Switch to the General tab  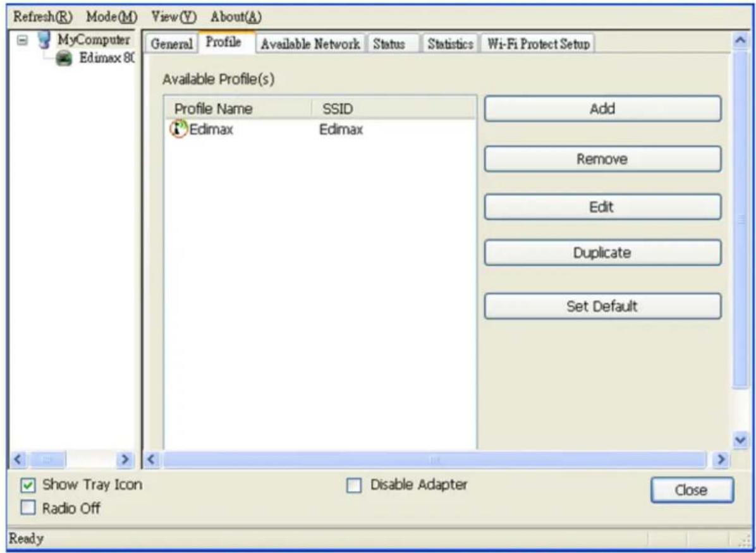(x=171, y=44)
